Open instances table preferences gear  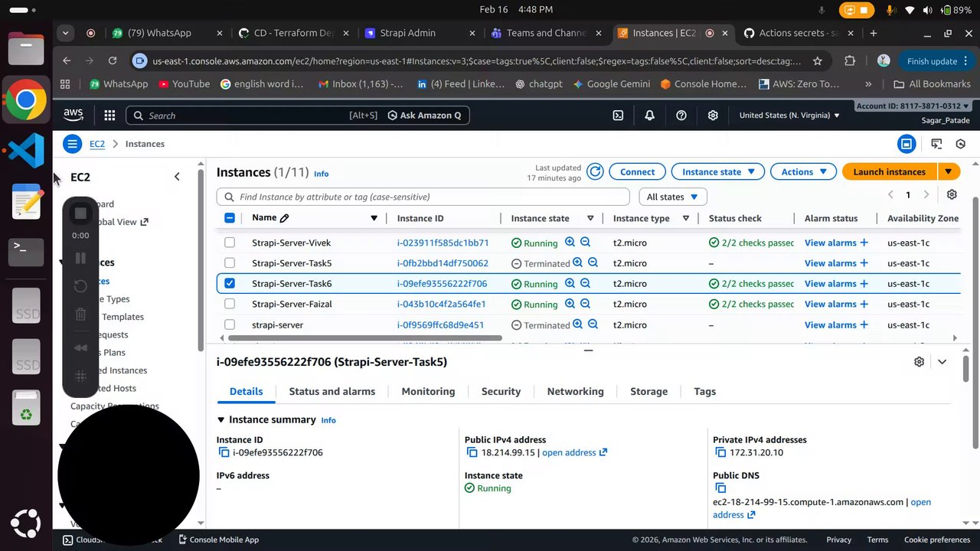click(952, 195)
